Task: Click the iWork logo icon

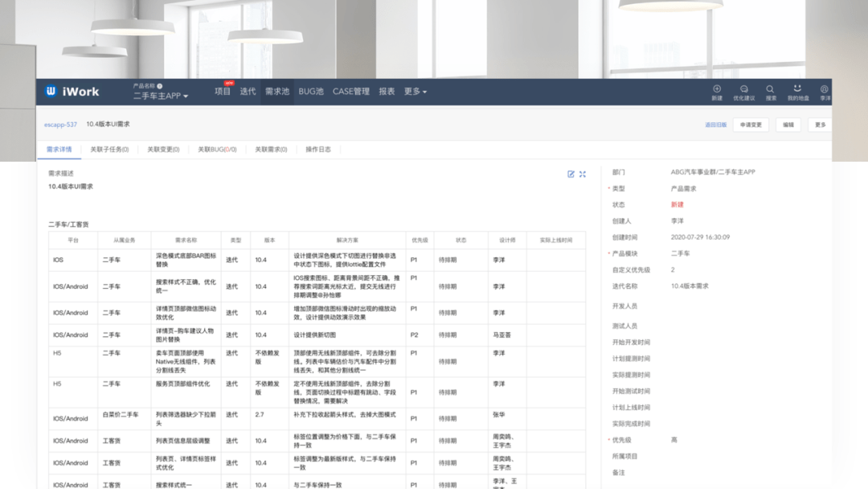Action: point(51,91)
